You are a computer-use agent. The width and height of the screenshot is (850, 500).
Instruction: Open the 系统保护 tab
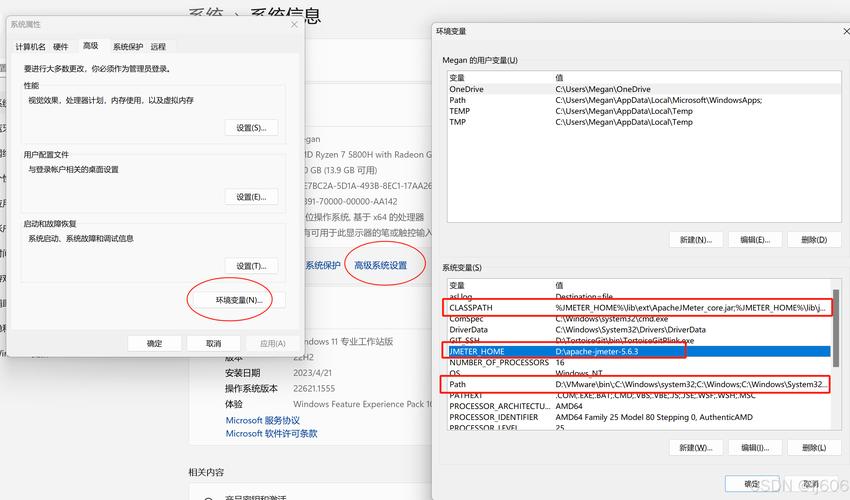point(128,47)
